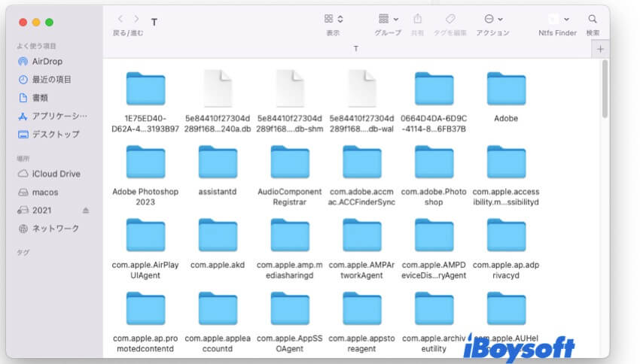This screenshot has width=640, height=364.
Task: Click the Share toolbar icon
Action: coord(417,19)
